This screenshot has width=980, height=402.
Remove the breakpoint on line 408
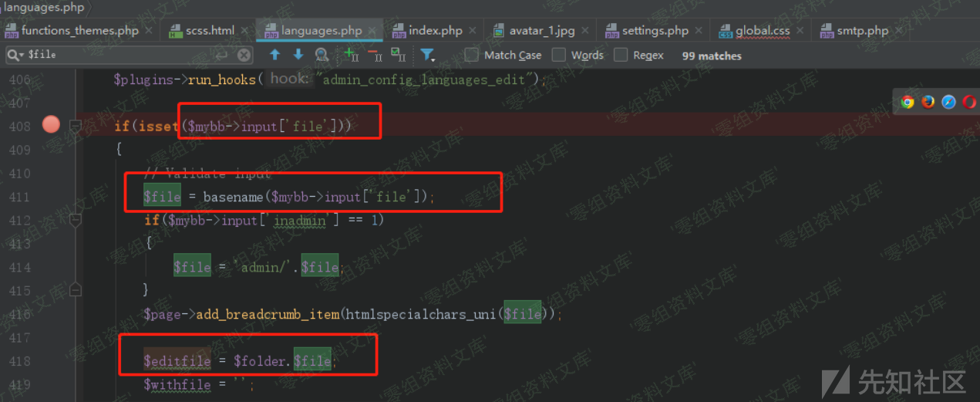pos(51,124)
